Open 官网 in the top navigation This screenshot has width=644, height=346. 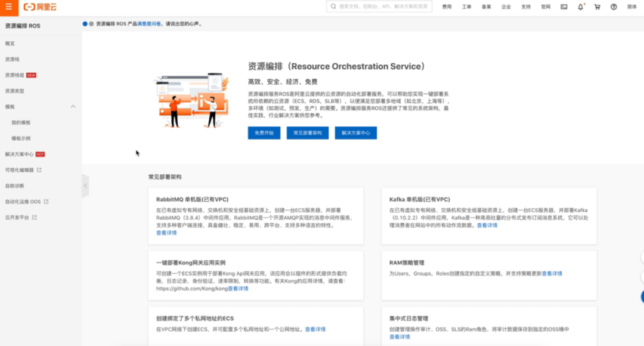click(546, 7)
